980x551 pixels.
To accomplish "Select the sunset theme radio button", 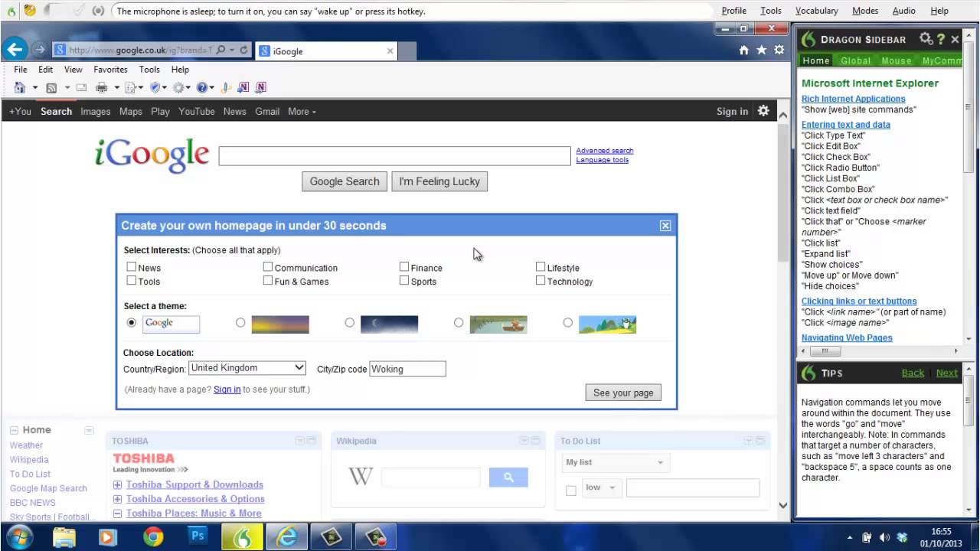I will tap(240, 323).
